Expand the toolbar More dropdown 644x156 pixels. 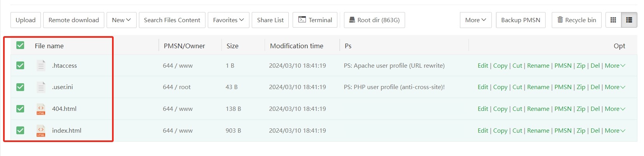(476, 20)
